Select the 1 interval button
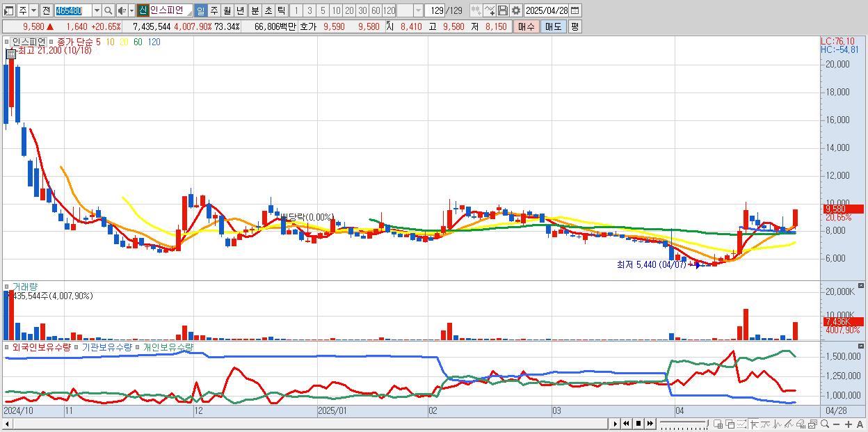Viewport: 868px width, 432px height. (x=296, y=10)
